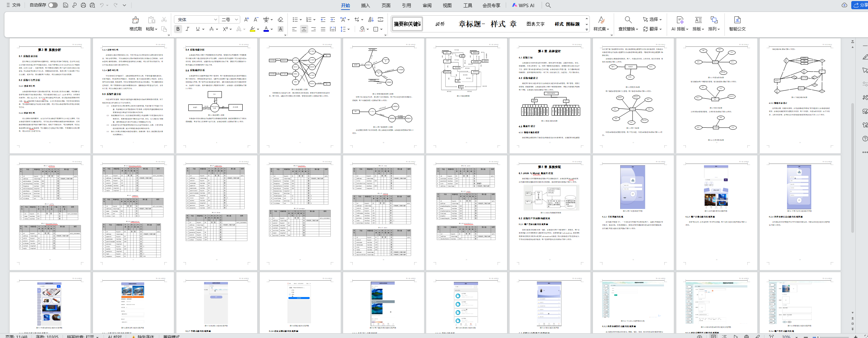This screenshot has height=338, width=868.
Task: Apply 摘要和关键词 style
Action: tap(407, 24)
